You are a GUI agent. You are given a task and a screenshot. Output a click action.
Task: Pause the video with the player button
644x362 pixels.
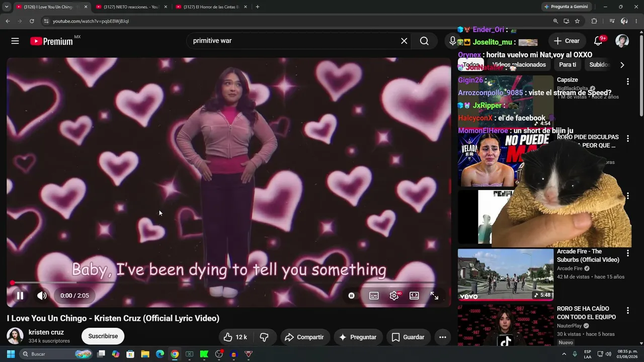pyautogui.click(x=20, y=296)
